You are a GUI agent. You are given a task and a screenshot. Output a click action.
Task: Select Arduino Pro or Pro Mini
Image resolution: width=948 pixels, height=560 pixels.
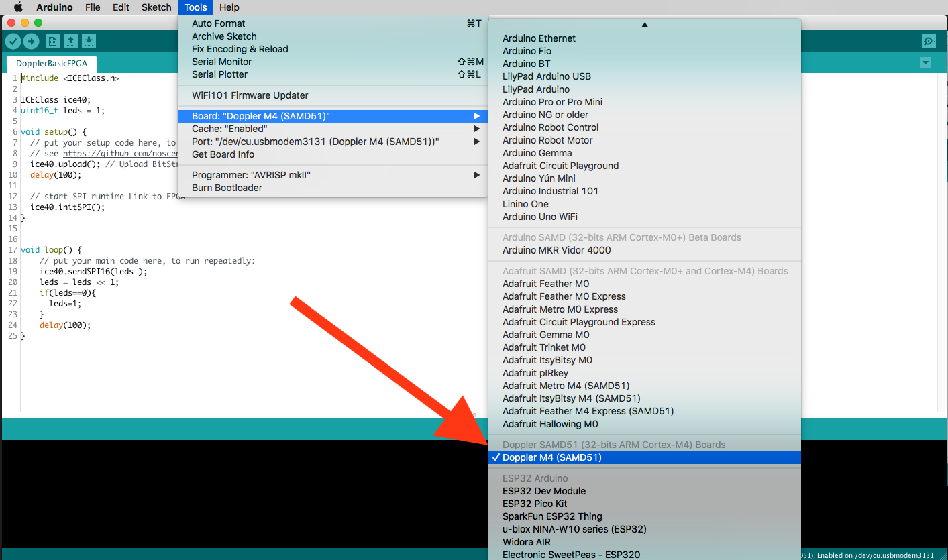coord(645,102)
